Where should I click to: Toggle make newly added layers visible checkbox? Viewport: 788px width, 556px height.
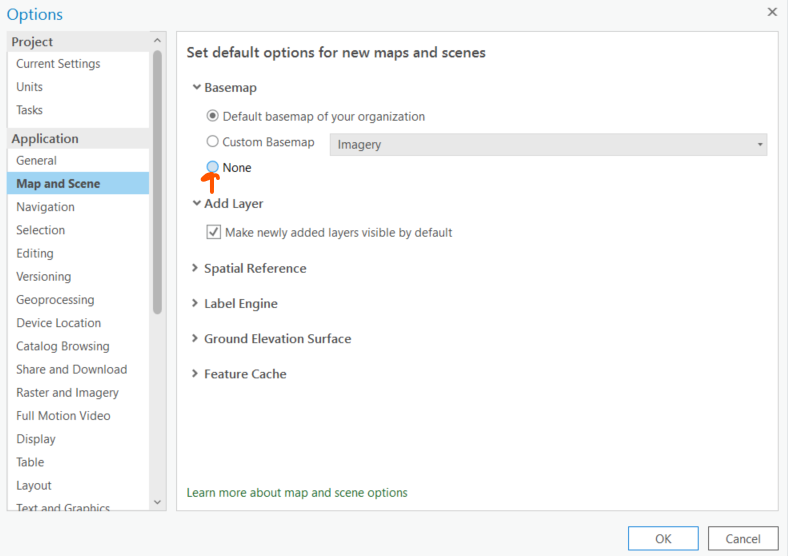tap(213, 232)
